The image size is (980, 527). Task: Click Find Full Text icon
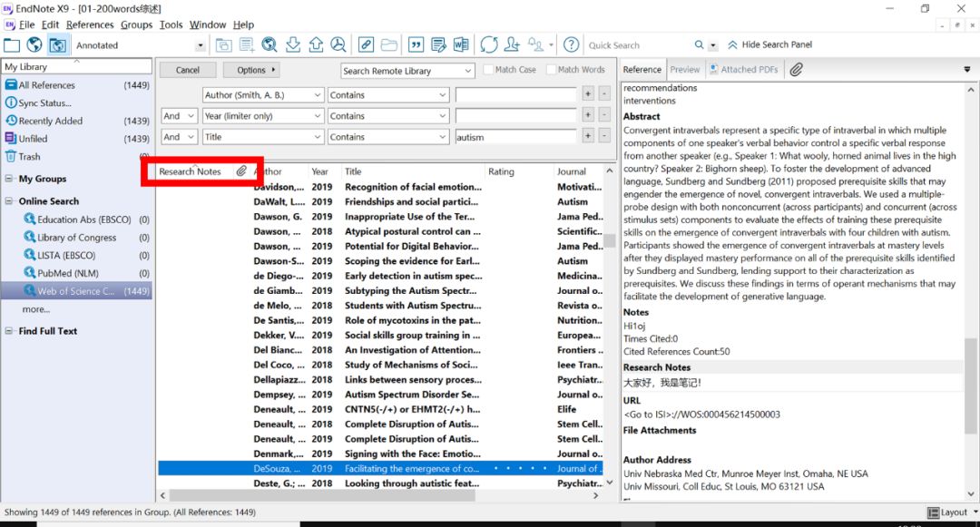(x=338, y=44)
